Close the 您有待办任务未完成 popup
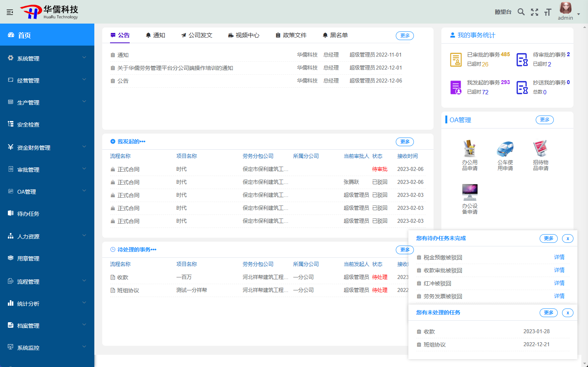This screenshot has width=588, height=367. pos(568,239)
